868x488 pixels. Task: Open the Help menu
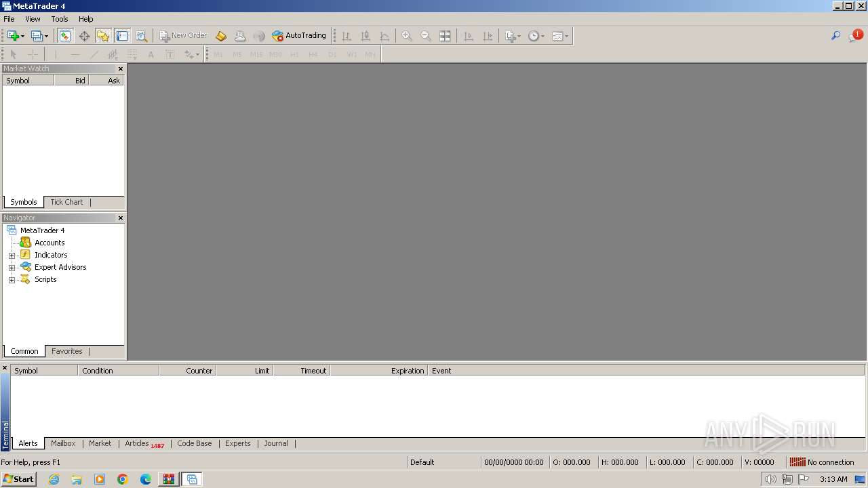85,19
